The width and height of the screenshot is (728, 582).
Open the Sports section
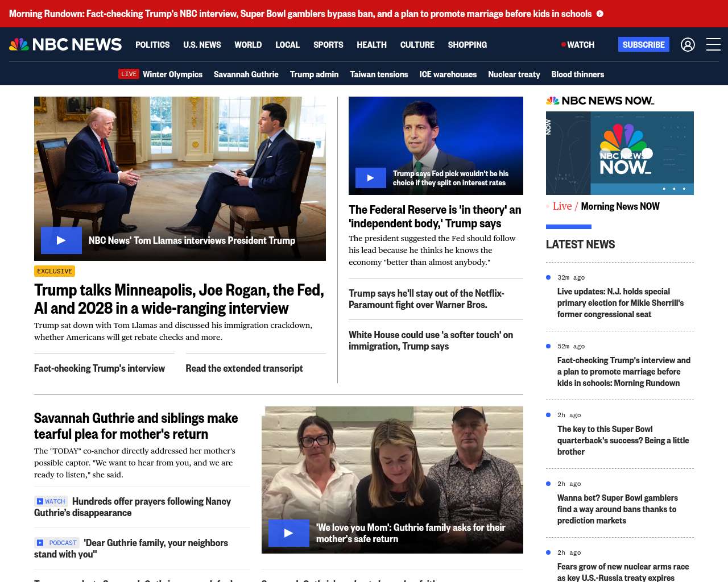coord(328,44)
